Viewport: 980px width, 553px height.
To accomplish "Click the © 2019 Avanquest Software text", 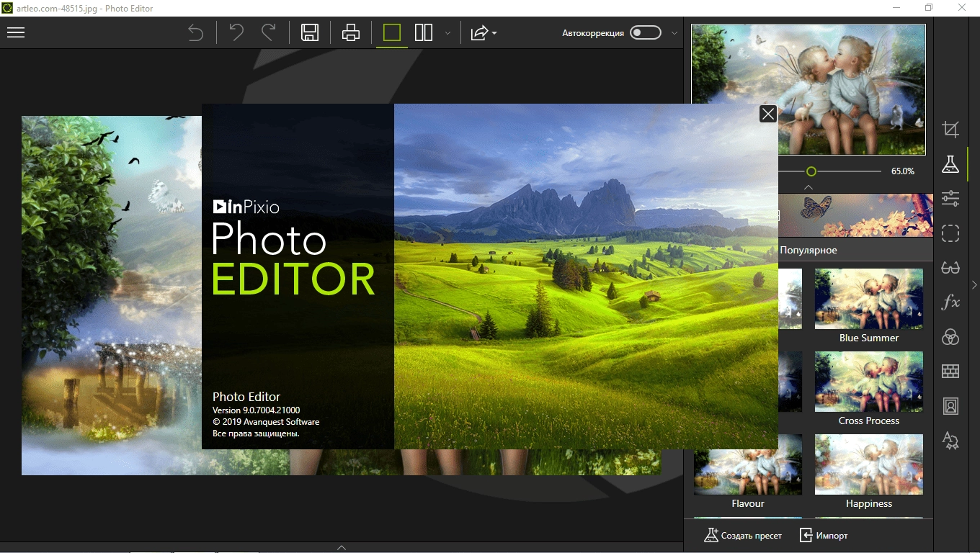I will coord(266,422).
